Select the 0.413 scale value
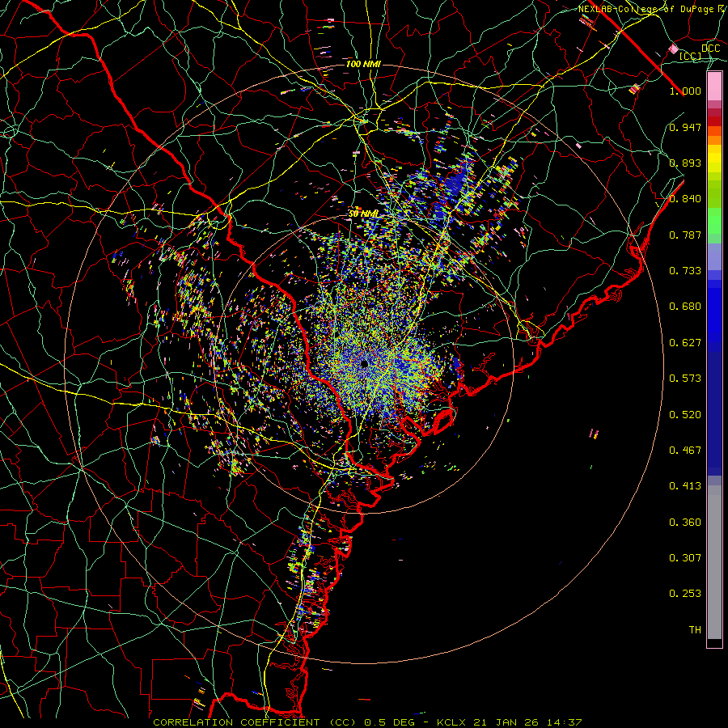This screenshot has height=728, width=728. point(685,486)
